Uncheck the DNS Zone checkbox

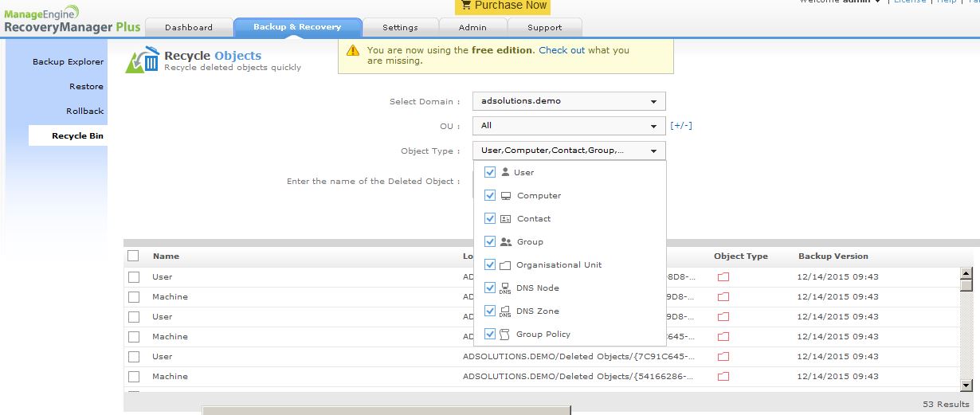(x=490, y=311)
